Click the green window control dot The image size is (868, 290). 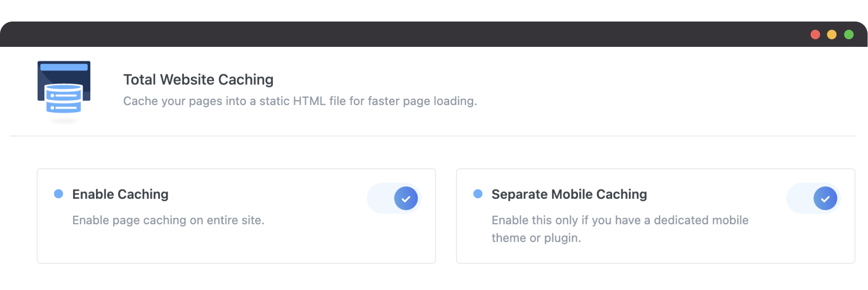coord(849,35)
